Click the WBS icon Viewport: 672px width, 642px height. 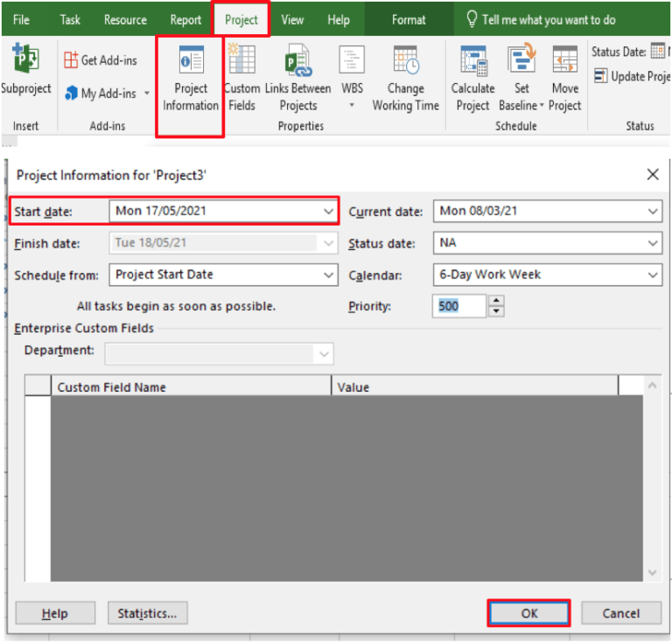coord(352,63)
